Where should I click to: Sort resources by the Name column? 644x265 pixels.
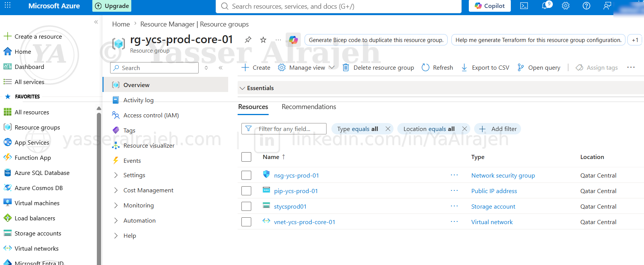pyautogui.click(x=274, y=157)
